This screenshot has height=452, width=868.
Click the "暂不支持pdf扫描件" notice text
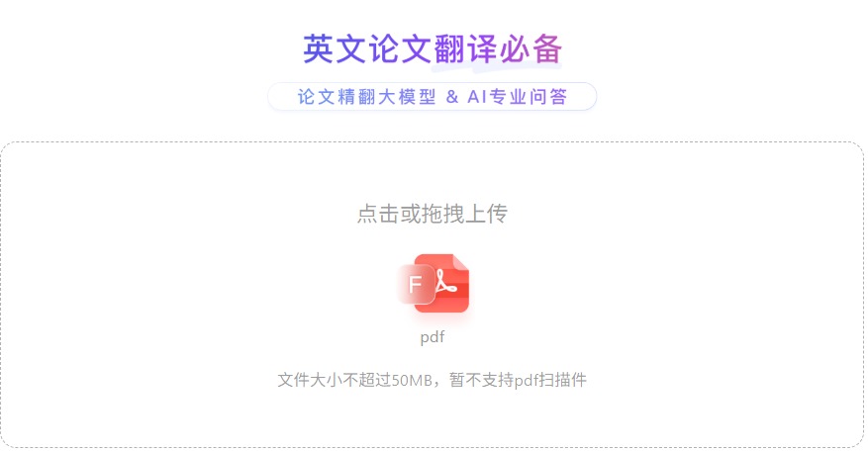point(519,380)
